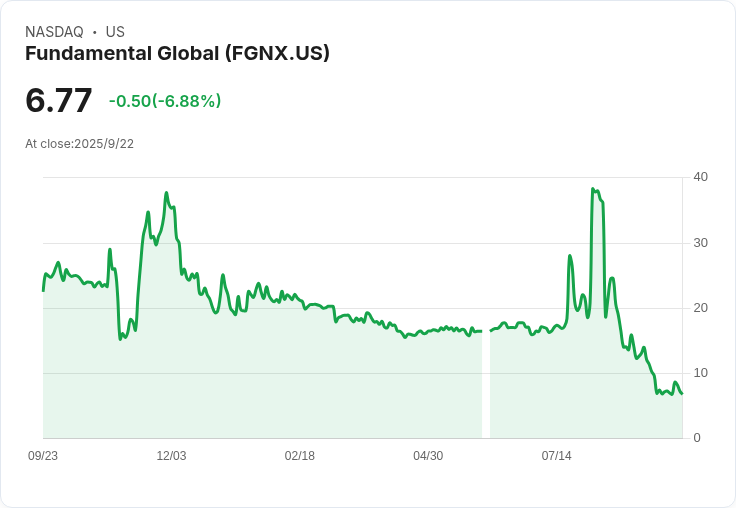Select the 04/30 date on the x-axis
The image size is (736, 508).
[428, 456]
